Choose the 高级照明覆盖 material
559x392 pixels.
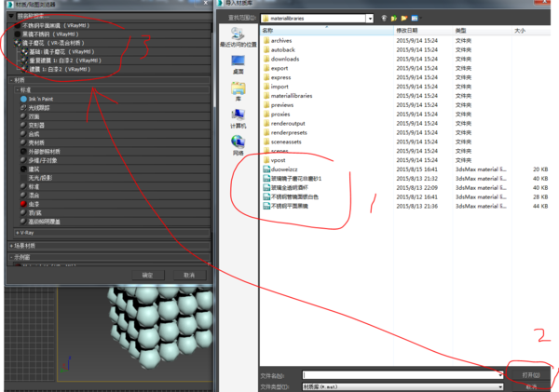pyautogui.click(x=40, y=222)
